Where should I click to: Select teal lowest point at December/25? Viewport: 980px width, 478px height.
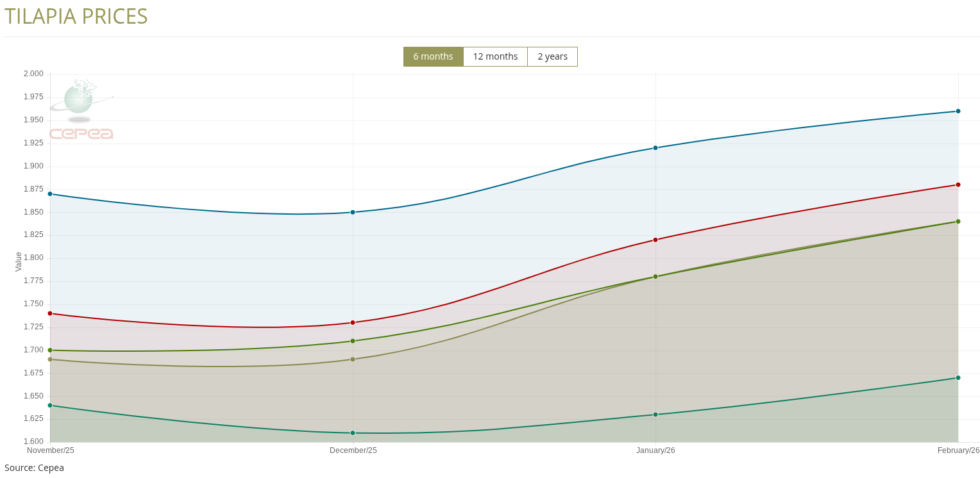coord(353,433)
